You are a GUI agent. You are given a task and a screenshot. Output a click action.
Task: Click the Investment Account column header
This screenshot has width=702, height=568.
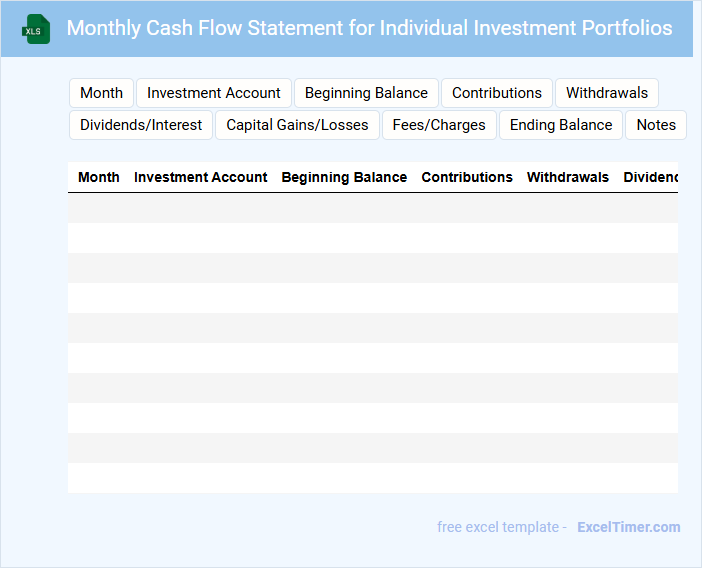click(201, 177)
